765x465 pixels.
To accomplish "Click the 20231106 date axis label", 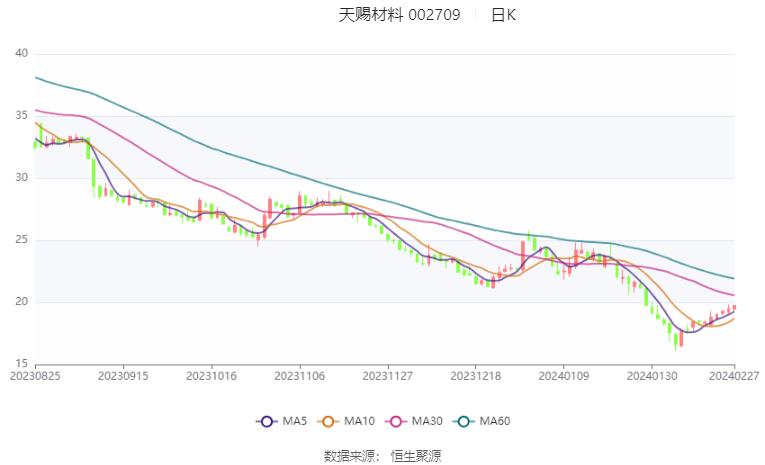I will coord(300,376).
